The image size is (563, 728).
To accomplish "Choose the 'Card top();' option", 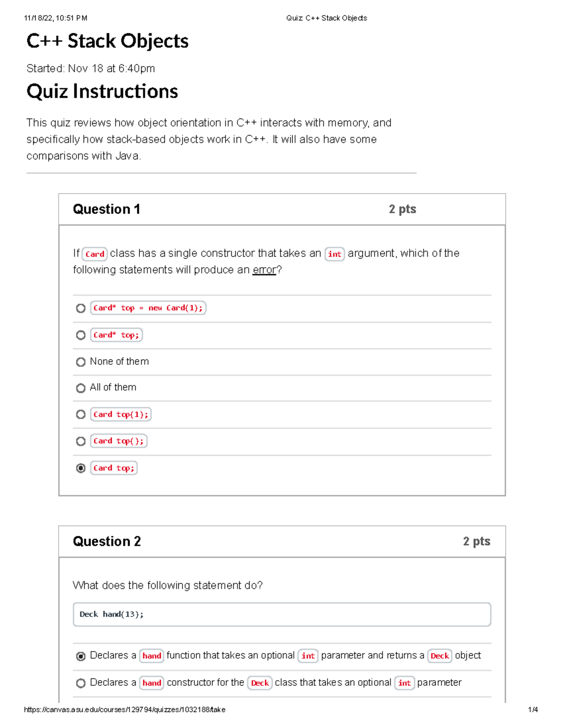I will 81,441.
